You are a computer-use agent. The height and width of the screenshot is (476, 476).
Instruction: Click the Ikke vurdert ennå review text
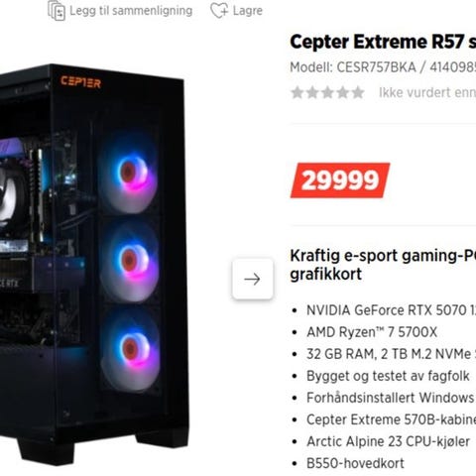tap(427, 92)
